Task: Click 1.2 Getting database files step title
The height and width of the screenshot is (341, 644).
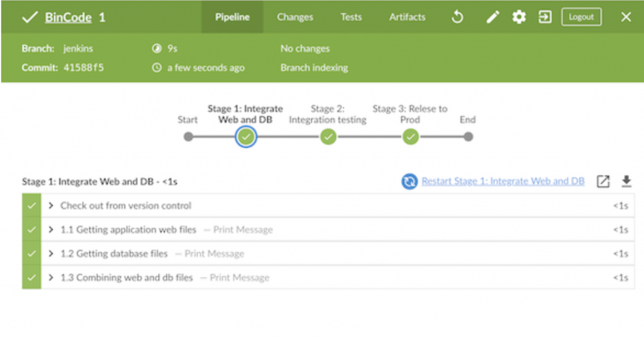Action: point(114,254)
